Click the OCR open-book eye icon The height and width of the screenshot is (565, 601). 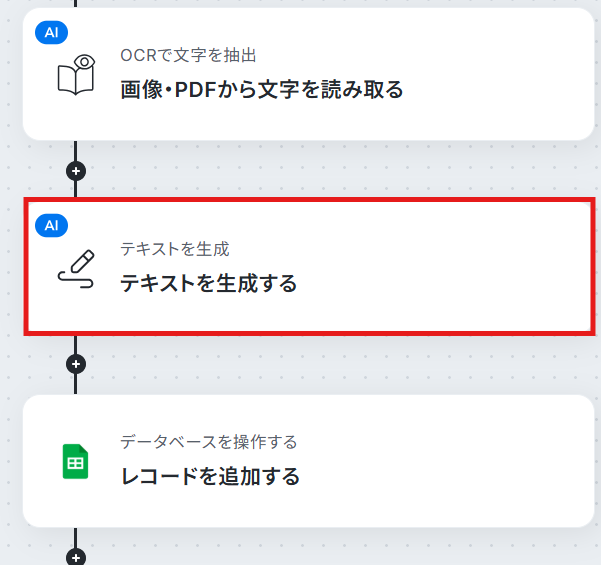76,74
